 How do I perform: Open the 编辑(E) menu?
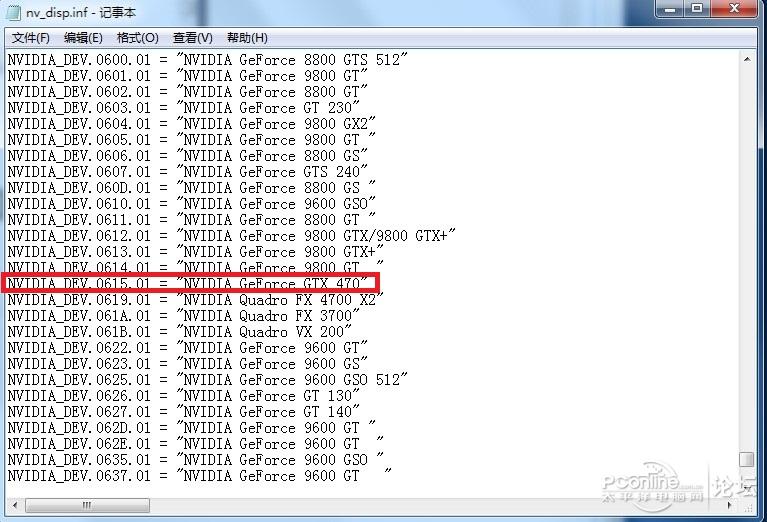coord(83,38)
